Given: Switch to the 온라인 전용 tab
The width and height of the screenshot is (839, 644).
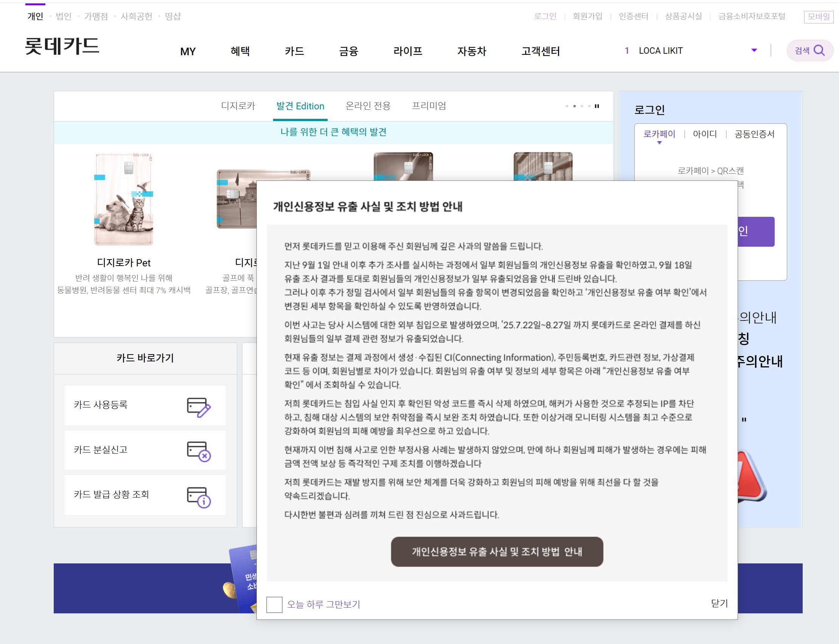Looking at the screenshot, I should [368, 106].
